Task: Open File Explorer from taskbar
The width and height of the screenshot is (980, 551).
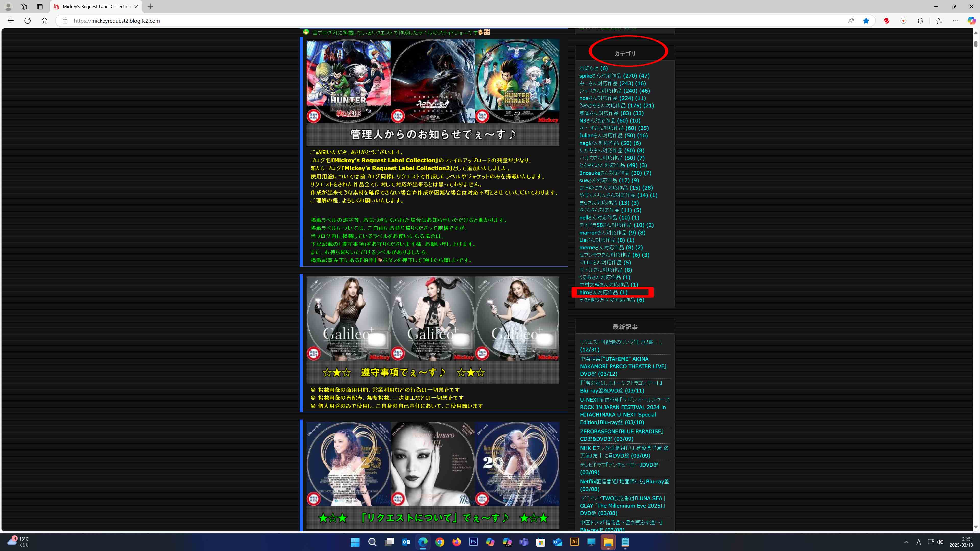Action: (608, 542)
